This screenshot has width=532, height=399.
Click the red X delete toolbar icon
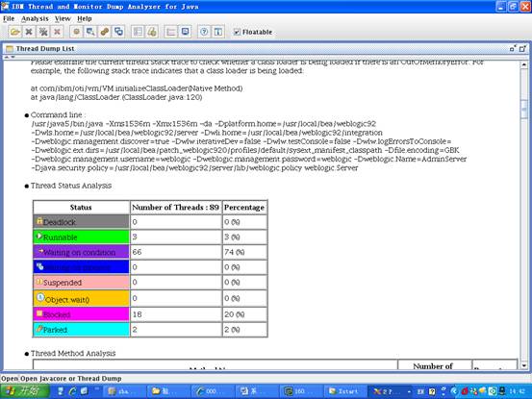coord(58,32)
